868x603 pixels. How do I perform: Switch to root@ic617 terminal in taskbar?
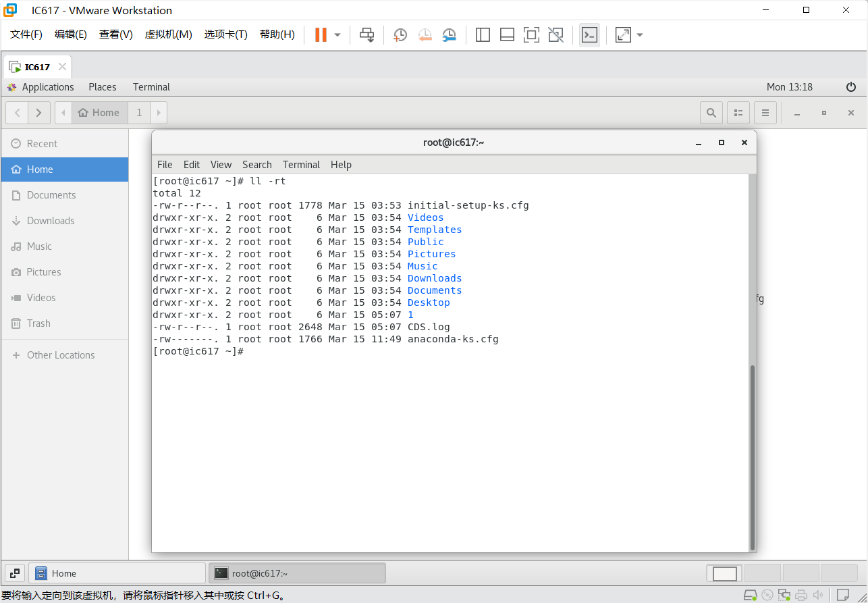[x=297, y=573]
